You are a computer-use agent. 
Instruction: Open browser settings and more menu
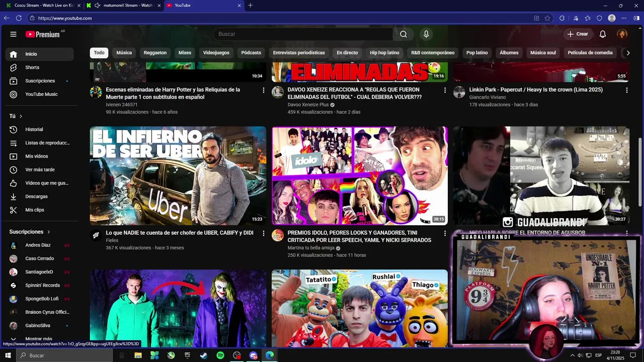[x=624, y=18]
